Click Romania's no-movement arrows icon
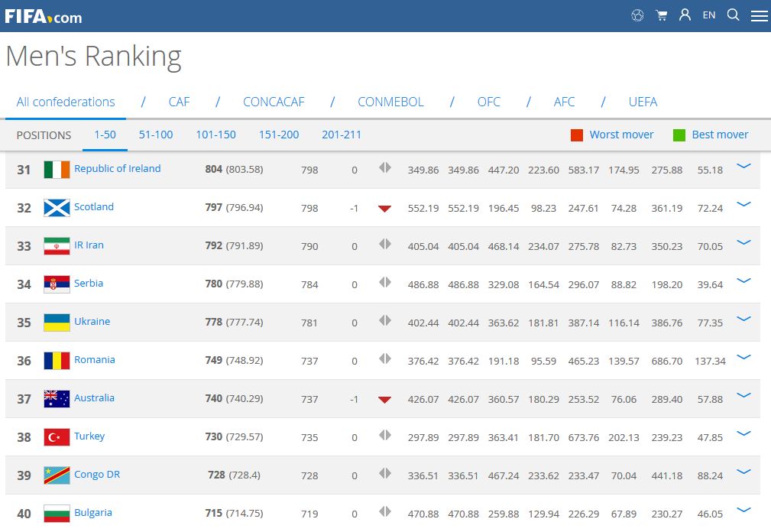This screenshot has width=771, height=532. click(385, 358)
